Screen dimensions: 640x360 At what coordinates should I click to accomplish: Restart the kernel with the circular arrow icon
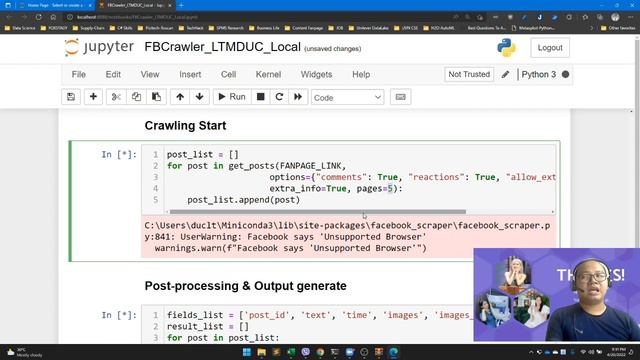point(279,97)
